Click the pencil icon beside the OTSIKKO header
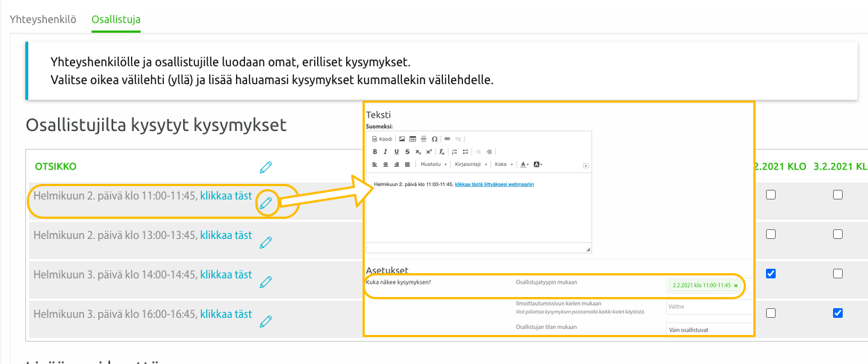 pos(267,167)
